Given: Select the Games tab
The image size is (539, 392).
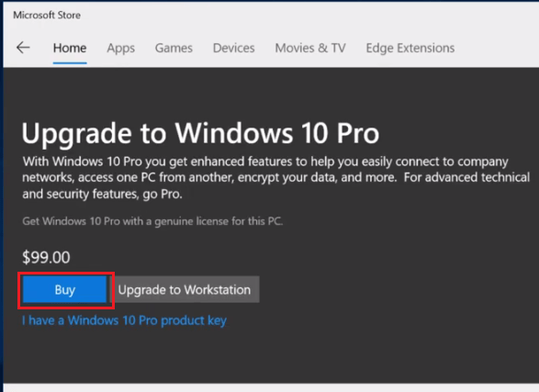Looking at the screenshot, I should point(174,48).
